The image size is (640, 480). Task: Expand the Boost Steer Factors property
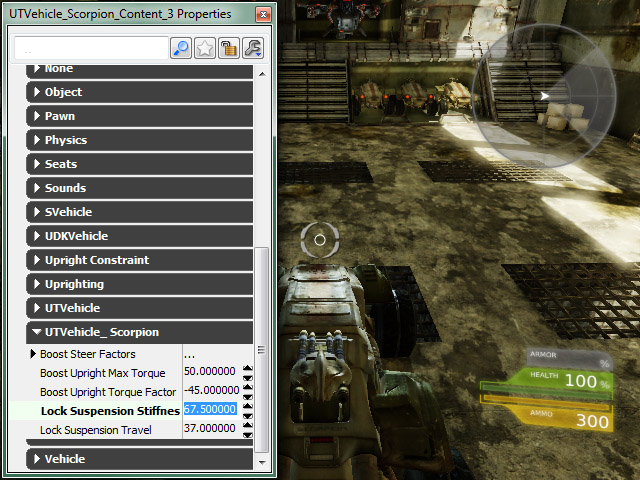[34, 354]
